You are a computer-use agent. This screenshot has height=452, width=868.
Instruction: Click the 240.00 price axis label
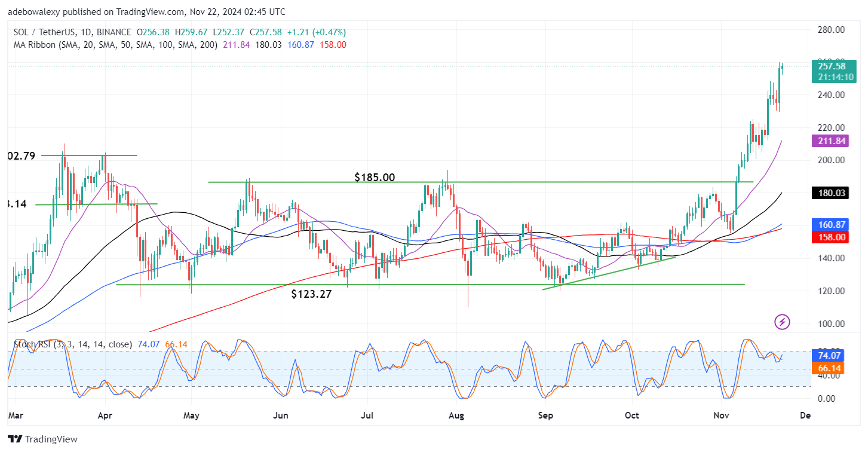[831, 94]
